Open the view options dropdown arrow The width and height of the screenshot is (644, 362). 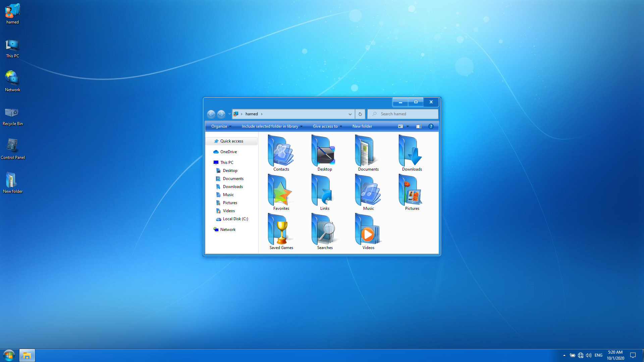pos(408,126)
